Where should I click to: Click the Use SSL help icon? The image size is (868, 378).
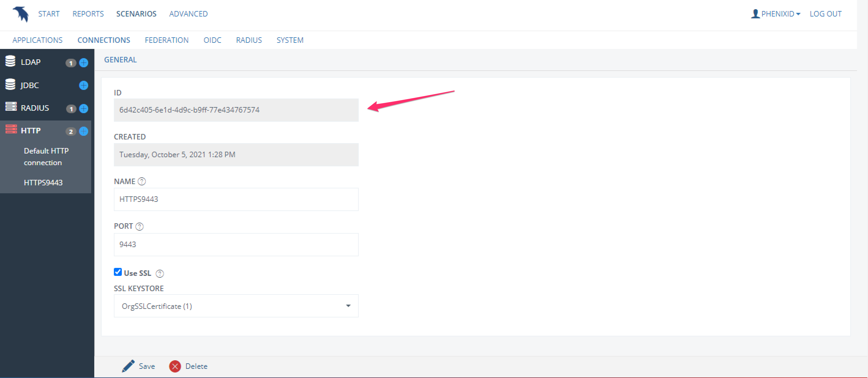click(160, 274)
